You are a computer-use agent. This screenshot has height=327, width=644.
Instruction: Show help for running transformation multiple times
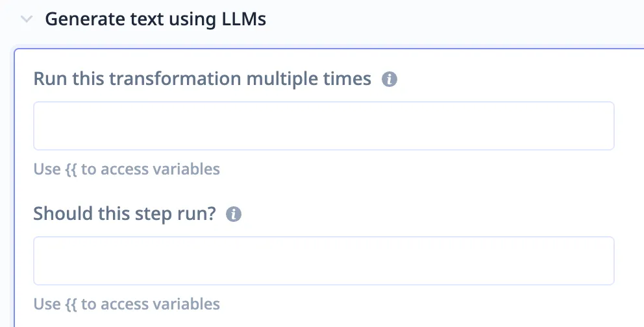click(x=389, y=80)
